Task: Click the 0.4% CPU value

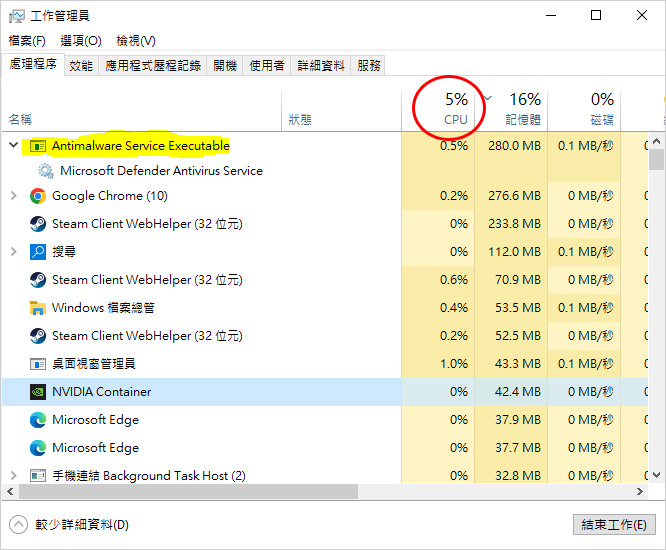Action: coord(454,308)
